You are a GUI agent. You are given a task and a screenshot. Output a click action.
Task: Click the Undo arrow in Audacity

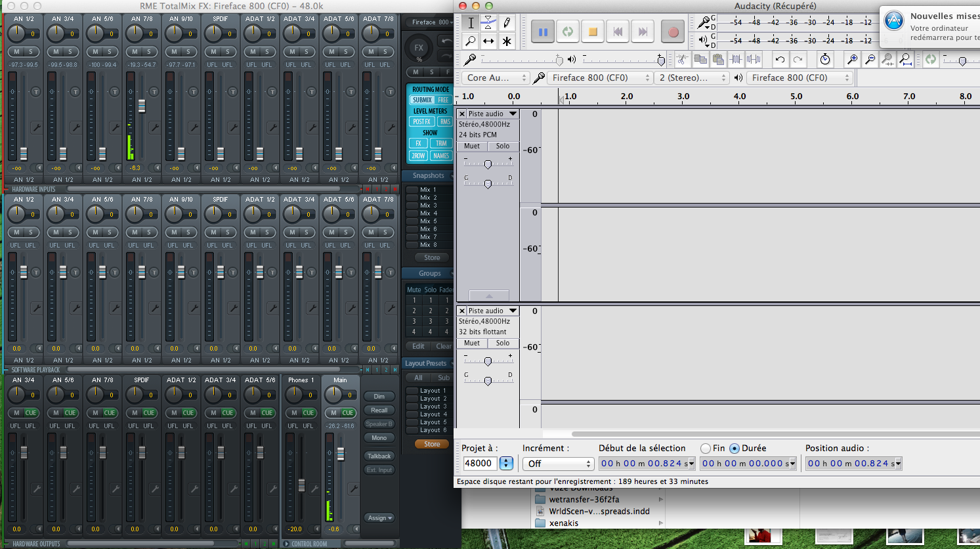coord(780,60)
